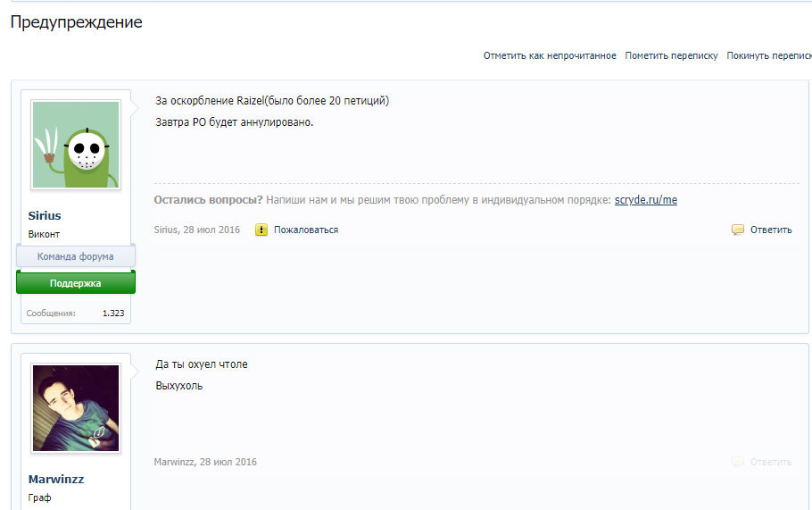Open Marwinzz's profile photo

(x=76, y=408)
